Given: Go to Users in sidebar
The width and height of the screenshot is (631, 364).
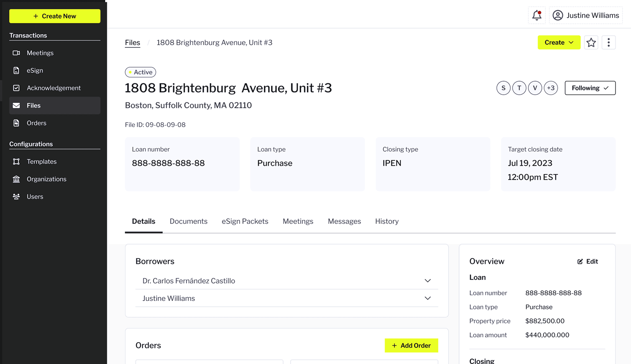Looking at the screenshot, I should tap(35, 196).
